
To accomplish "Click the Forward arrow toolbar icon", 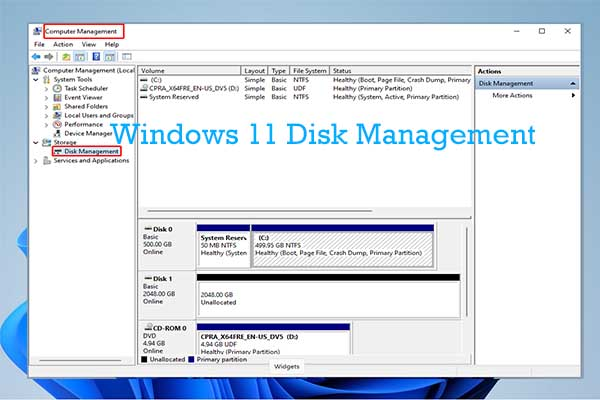I will click(50, 57).
